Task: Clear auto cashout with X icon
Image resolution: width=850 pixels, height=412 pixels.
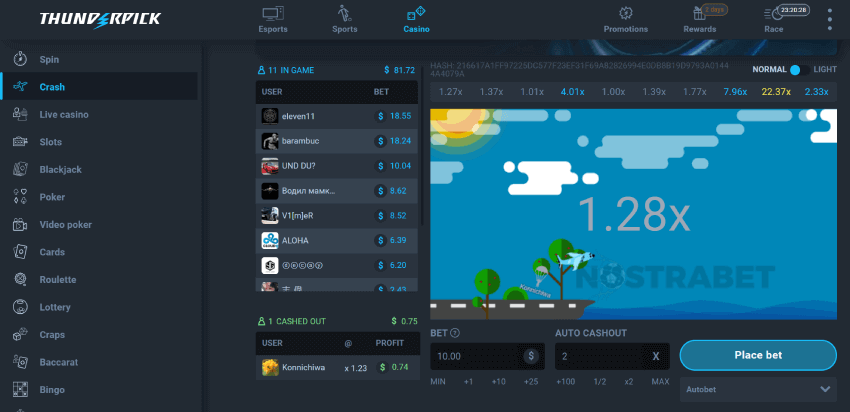Action: [656, 356]
